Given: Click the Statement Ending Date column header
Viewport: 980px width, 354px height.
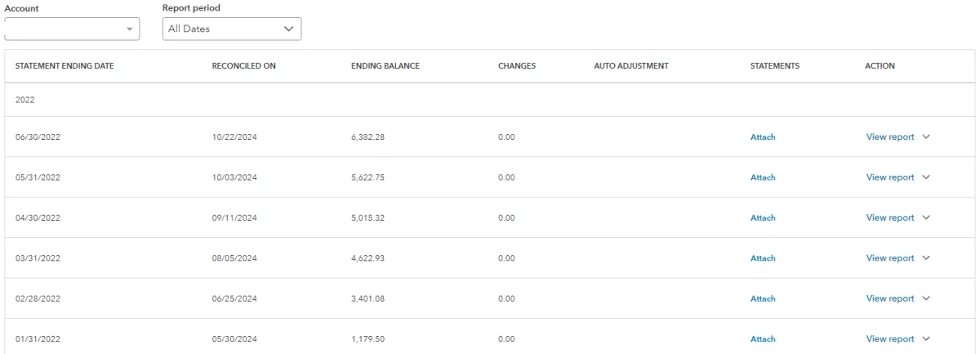Looking at the screenshot, I should (x=65, y=66).
